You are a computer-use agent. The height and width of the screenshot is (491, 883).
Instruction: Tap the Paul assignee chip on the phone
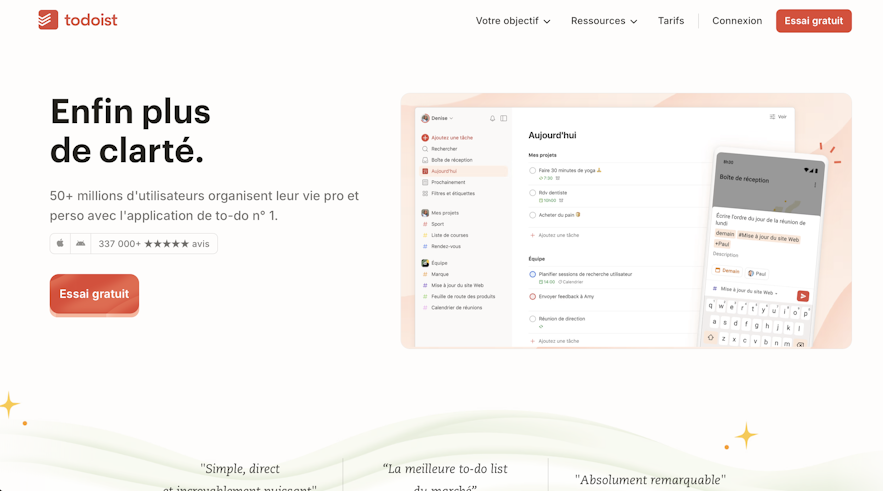tap(757, 274)
